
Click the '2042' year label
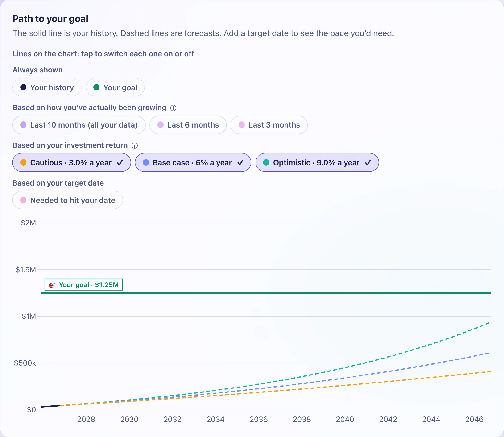pyautogui.click(x=388, y=419)
